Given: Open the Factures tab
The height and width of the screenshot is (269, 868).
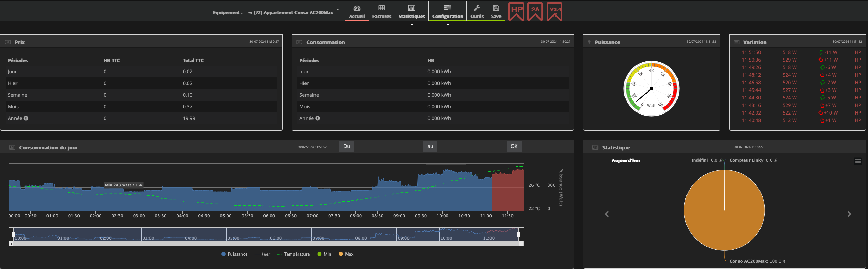Looking at the screenshot, I should tap(382, 11).
